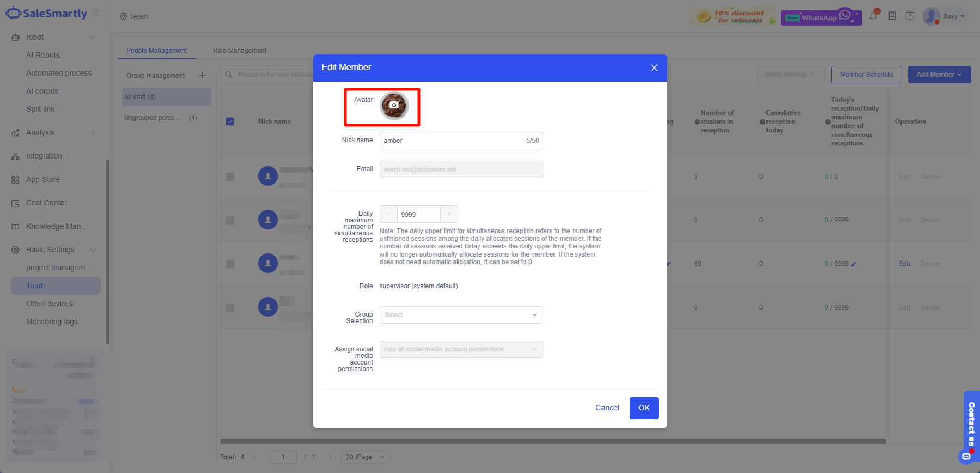Open the WhatsApp promo banner
Screen dimensions: 980x473
tap(821, 17)
